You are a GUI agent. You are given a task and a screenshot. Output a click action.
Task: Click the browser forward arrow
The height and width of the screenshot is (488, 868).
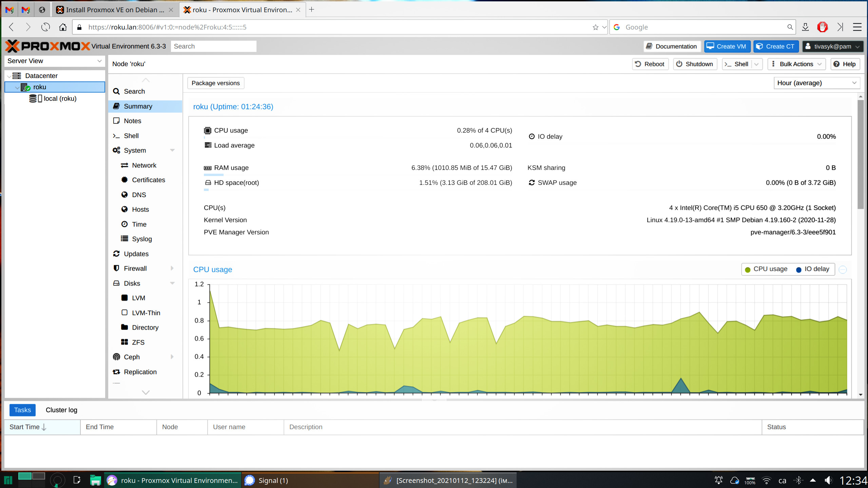tap(28, 27)
